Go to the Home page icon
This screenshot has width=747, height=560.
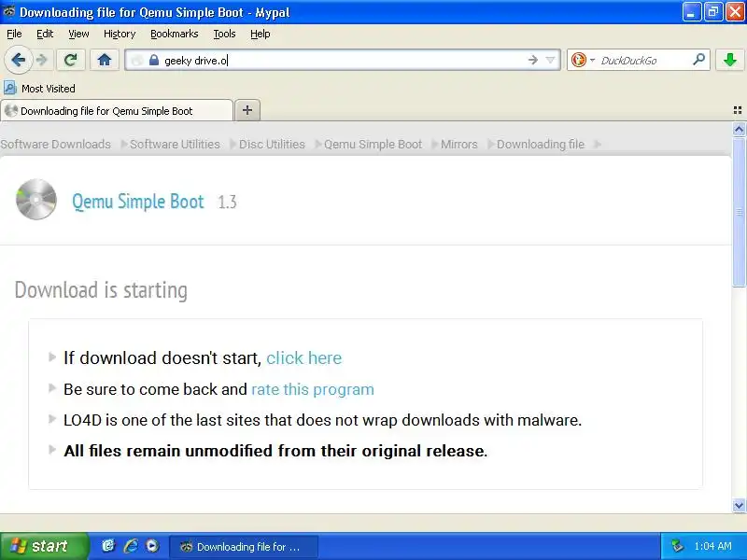pyautogui.click(x=105, y=60)
